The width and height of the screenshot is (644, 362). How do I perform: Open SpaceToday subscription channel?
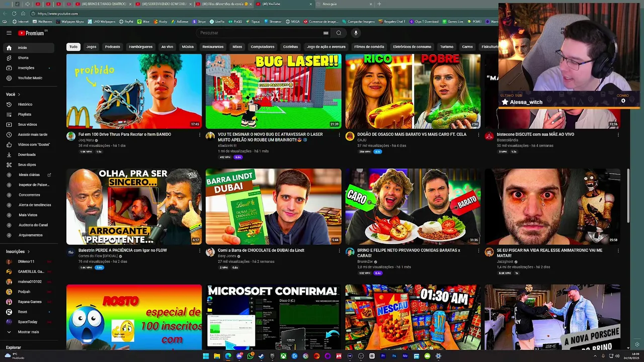[28, 322]
